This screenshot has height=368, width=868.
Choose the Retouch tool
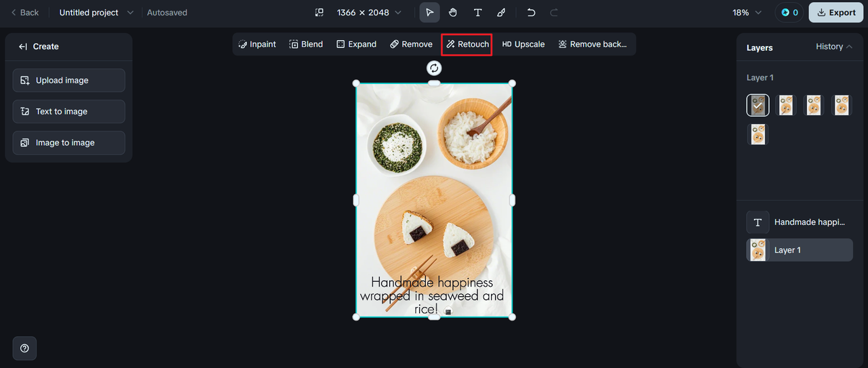[x=467, y=44]
